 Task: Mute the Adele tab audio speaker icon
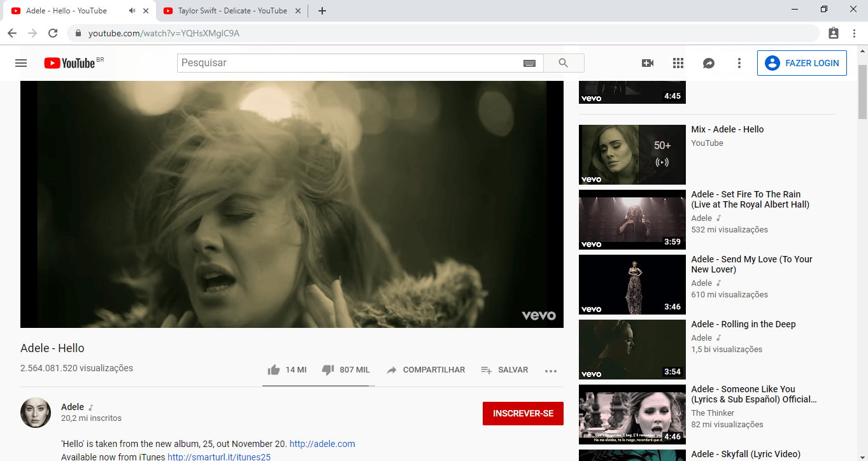click(132, 11)
